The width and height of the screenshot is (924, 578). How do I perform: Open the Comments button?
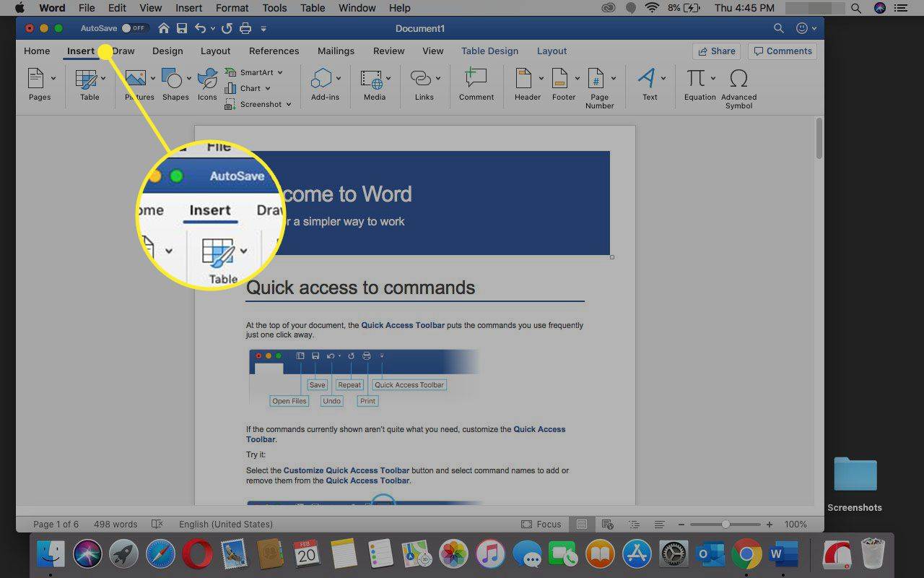point(783,51)
